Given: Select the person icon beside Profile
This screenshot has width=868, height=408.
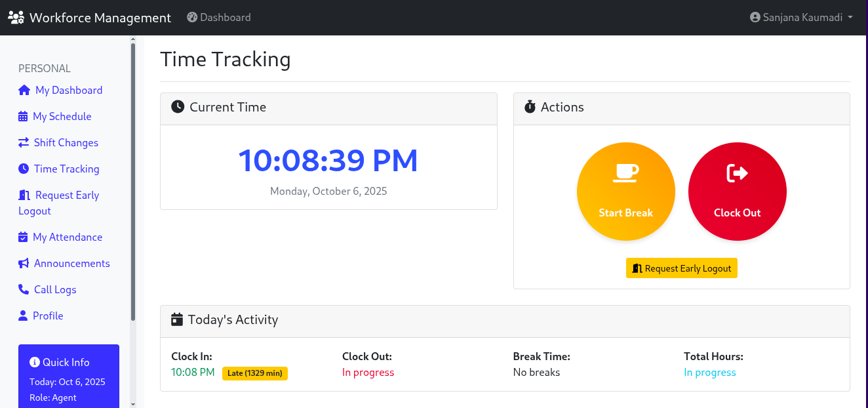Looking at the screenshot, I should click(22, 316).
